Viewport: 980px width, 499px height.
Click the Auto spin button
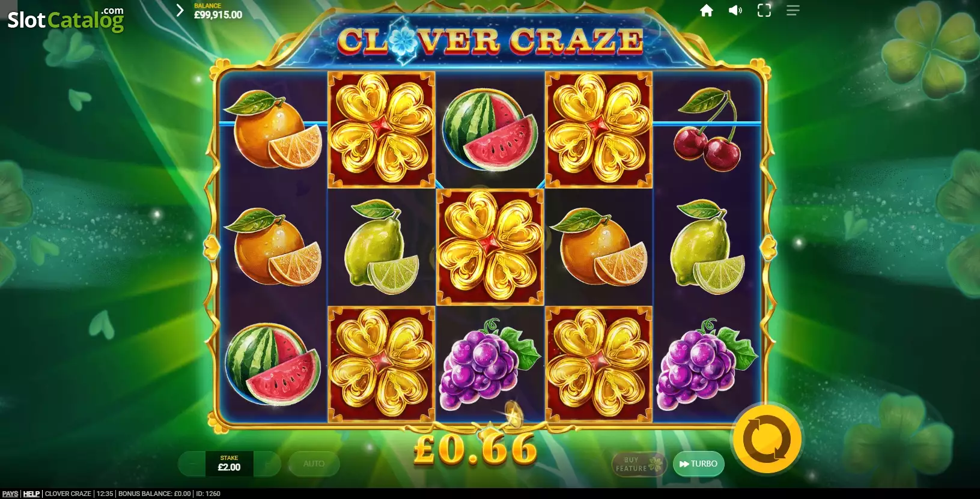(x=314, y=464)
